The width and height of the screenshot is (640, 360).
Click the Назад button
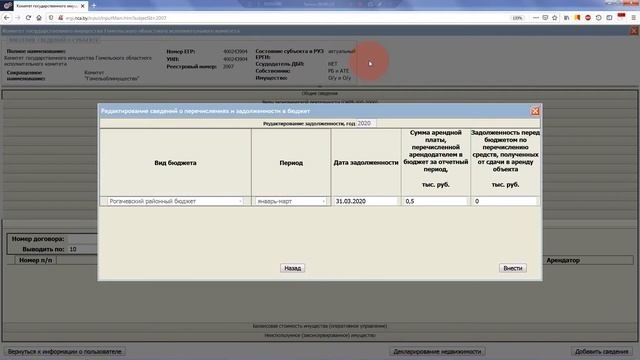pos(292,268)
